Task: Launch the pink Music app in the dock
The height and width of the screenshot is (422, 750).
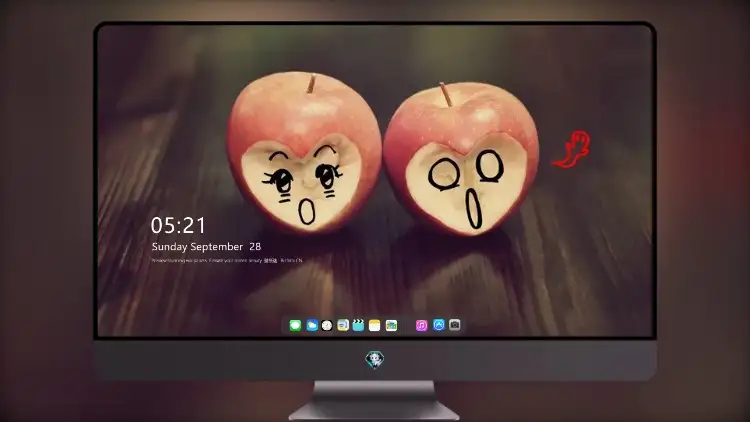Action: (x=421, y=325)
